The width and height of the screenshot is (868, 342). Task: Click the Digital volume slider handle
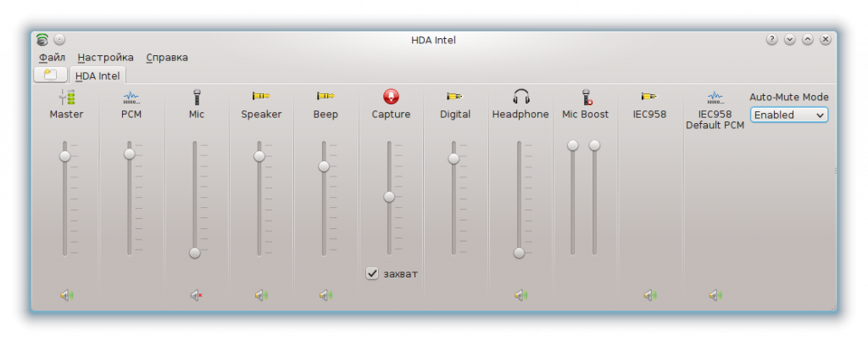tap(453, 159)
